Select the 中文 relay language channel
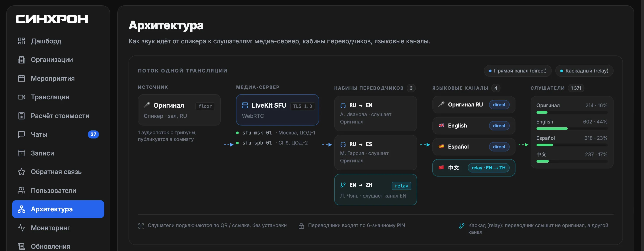644x251 pixels. pos(474,168)
